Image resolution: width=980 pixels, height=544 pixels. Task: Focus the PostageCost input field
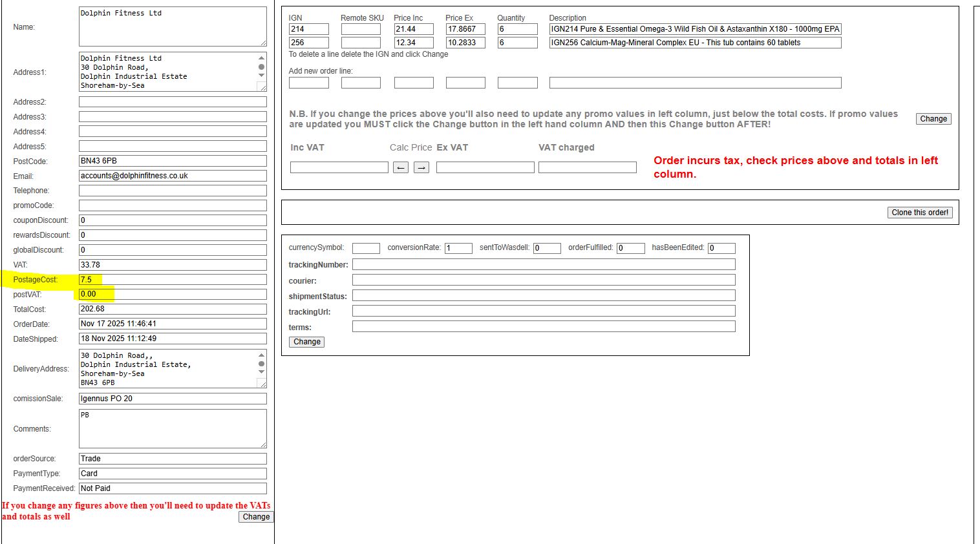pyautogui.click(x=173, y=280)
